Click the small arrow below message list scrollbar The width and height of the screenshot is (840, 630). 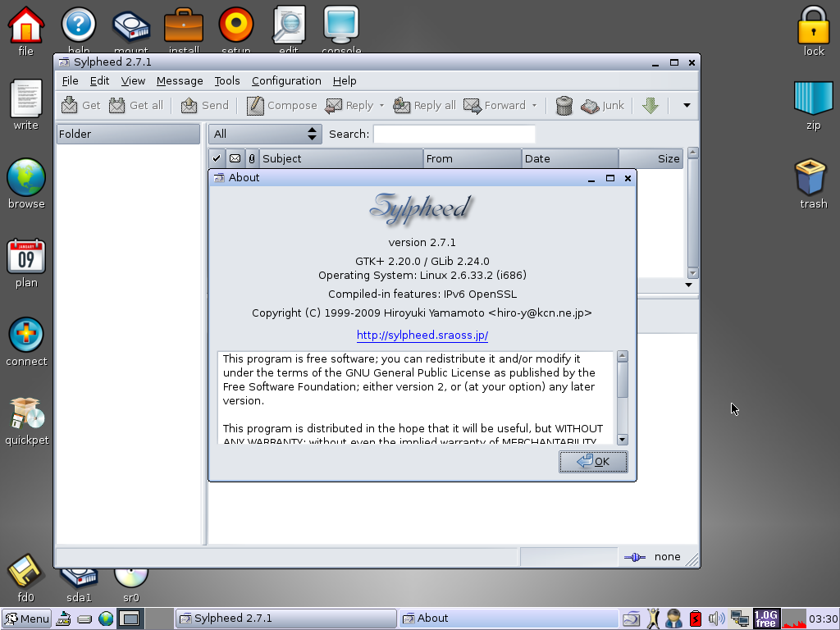coord(689,285)
